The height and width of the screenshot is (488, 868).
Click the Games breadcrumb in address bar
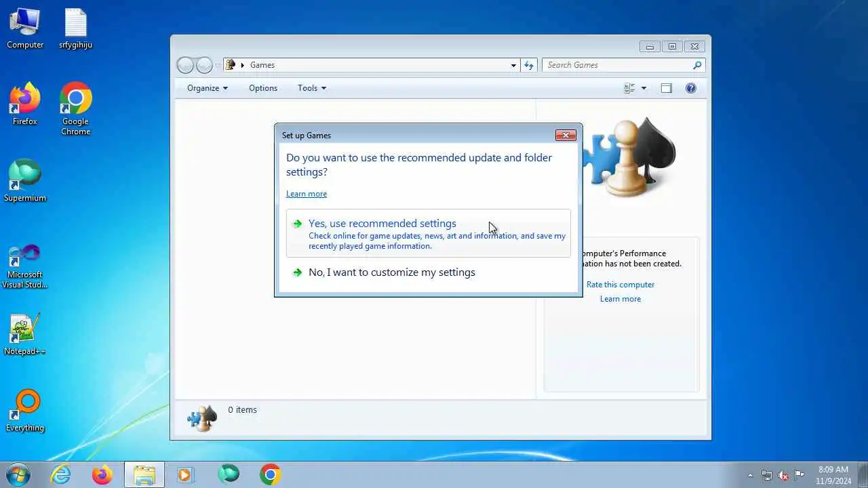click(x=262, y=65)
